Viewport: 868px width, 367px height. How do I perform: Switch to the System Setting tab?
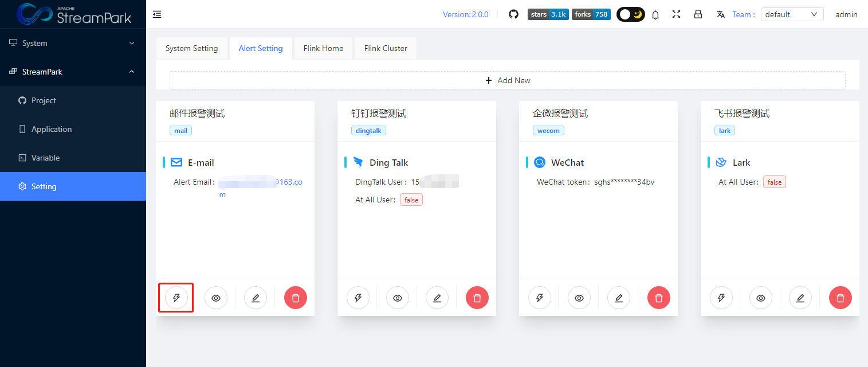pos(191,48)
